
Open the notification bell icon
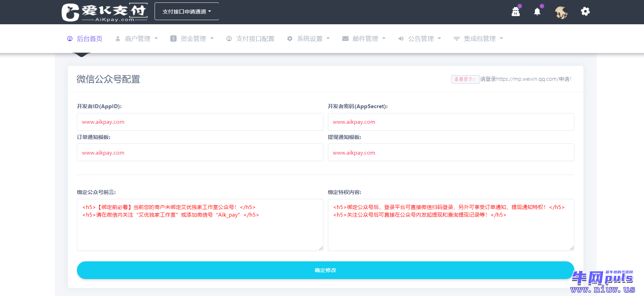coord(537,11)
